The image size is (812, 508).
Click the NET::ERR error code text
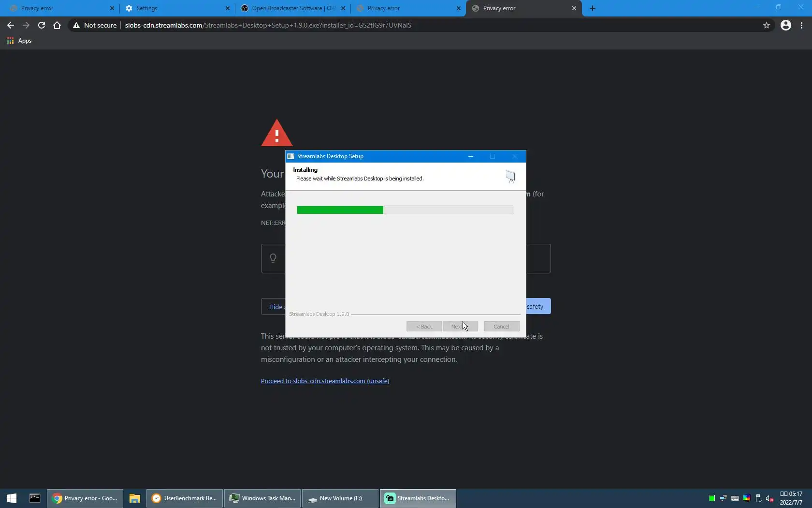(273, 223)
